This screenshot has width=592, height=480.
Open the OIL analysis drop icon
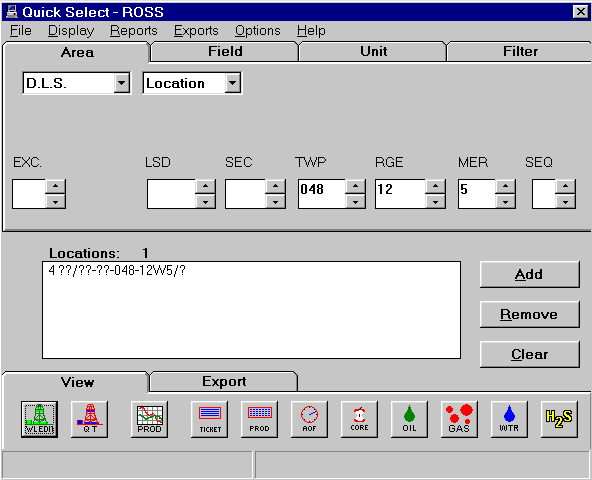point(409,419)
